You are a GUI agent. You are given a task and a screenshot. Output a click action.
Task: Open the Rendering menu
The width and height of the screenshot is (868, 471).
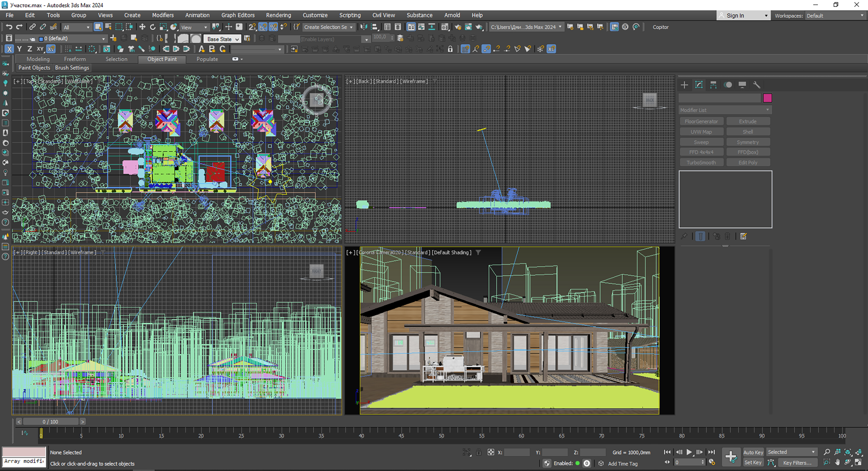point(278,15)
